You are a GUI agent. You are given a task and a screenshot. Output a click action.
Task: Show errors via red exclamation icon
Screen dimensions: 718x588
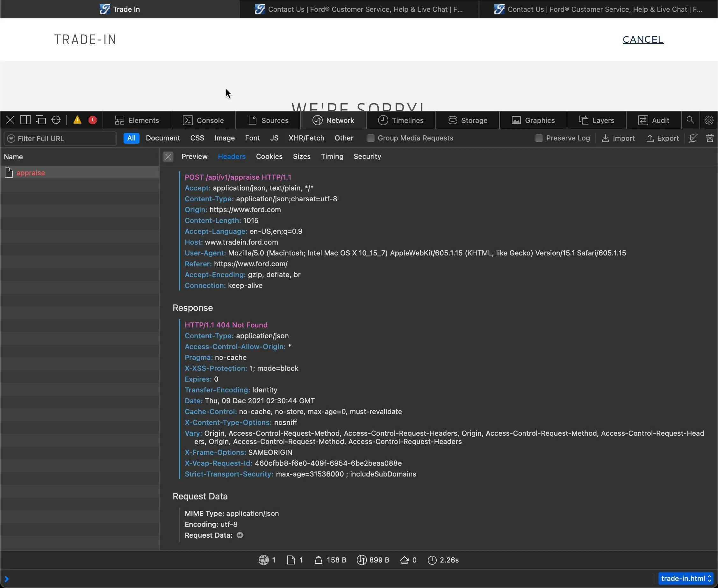(x=92, y=120)
